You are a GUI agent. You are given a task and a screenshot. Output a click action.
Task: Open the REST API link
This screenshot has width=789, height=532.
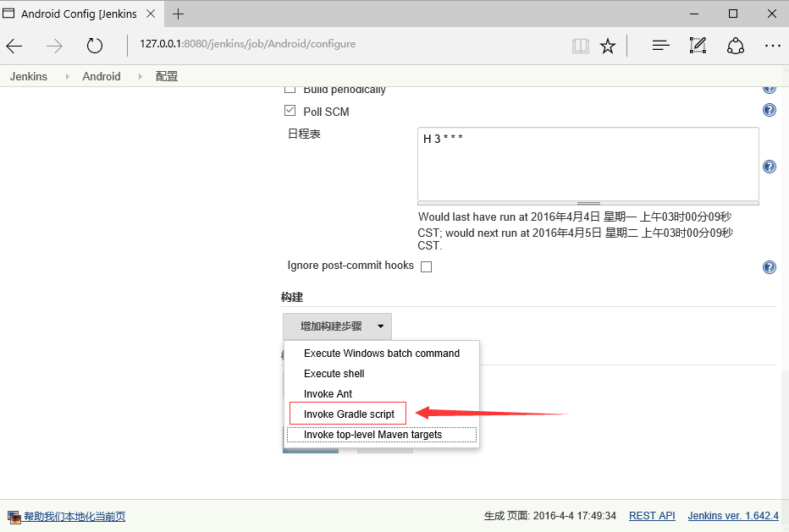[652, 516]
